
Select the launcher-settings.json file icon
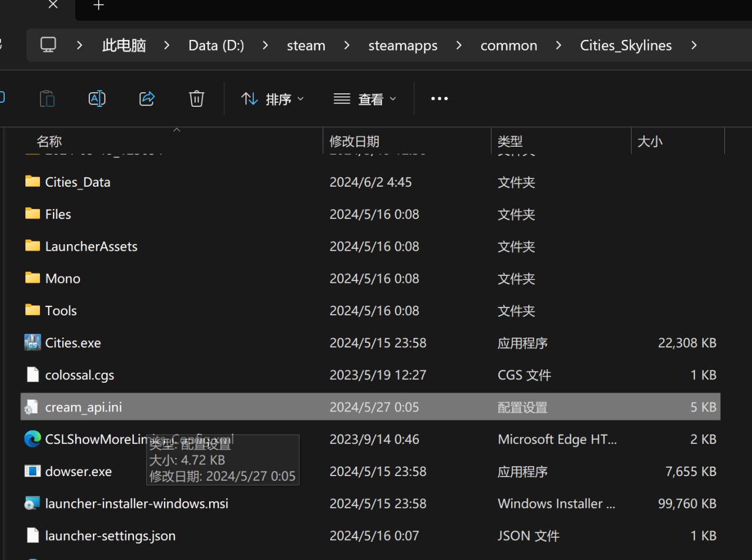click(33, 535)
